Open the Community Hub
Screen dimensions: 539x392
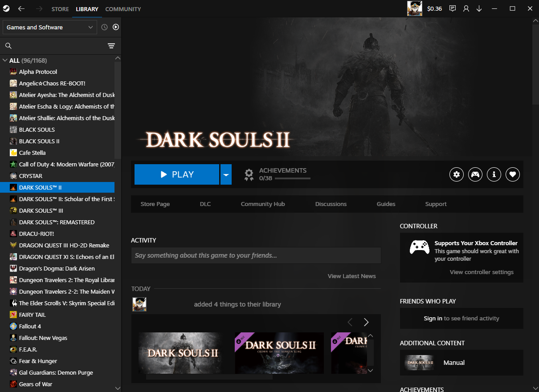tap(263, 204)
